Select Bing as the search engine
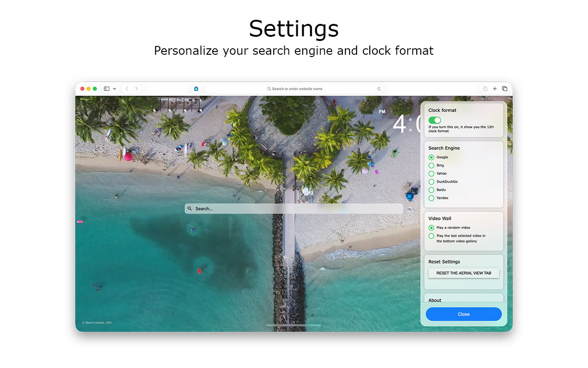588x368 pixels. pyautogui.click(x=431, y=165)
